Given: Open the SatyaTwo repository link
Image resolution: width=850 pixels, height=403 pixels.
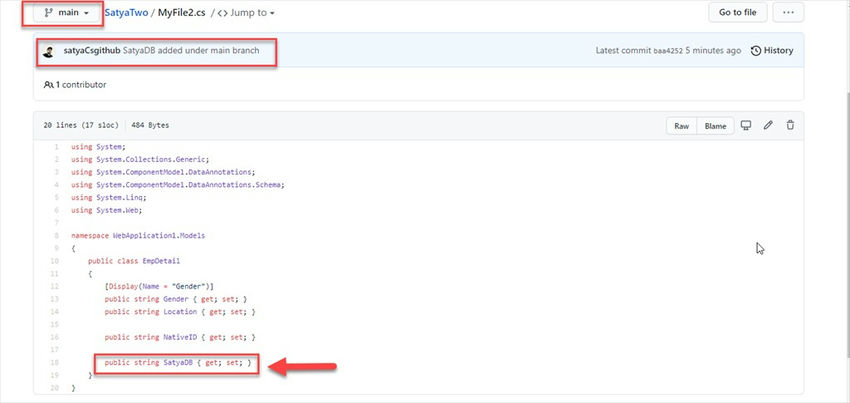Looking at the screenshot, I should point(126,12).
